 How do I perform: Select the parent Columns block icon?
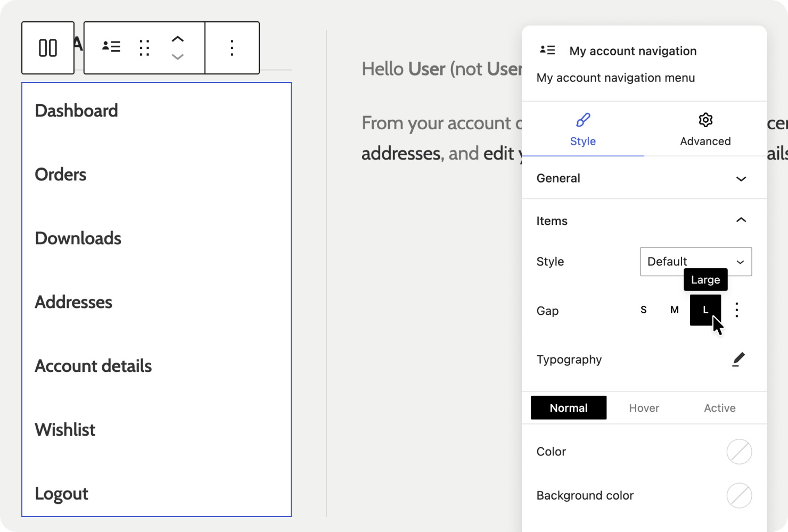click(48, 48)
